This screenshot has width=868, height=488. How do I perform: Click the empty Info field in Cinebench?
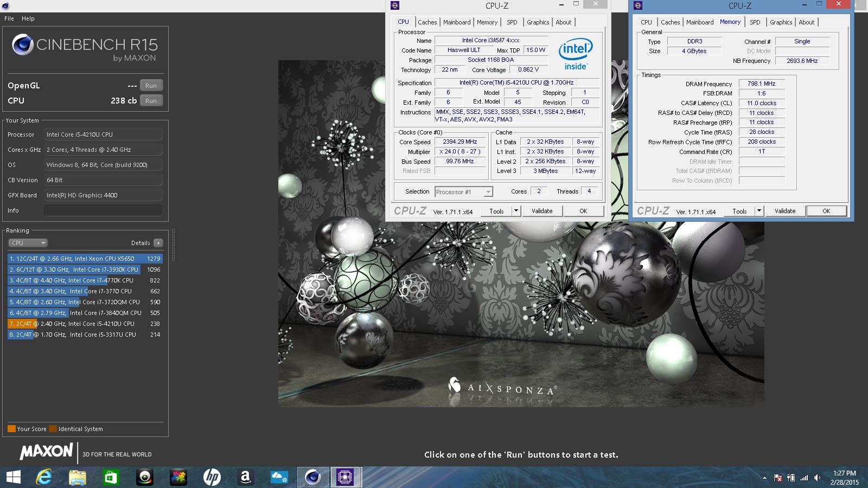[x=103, y=210]
